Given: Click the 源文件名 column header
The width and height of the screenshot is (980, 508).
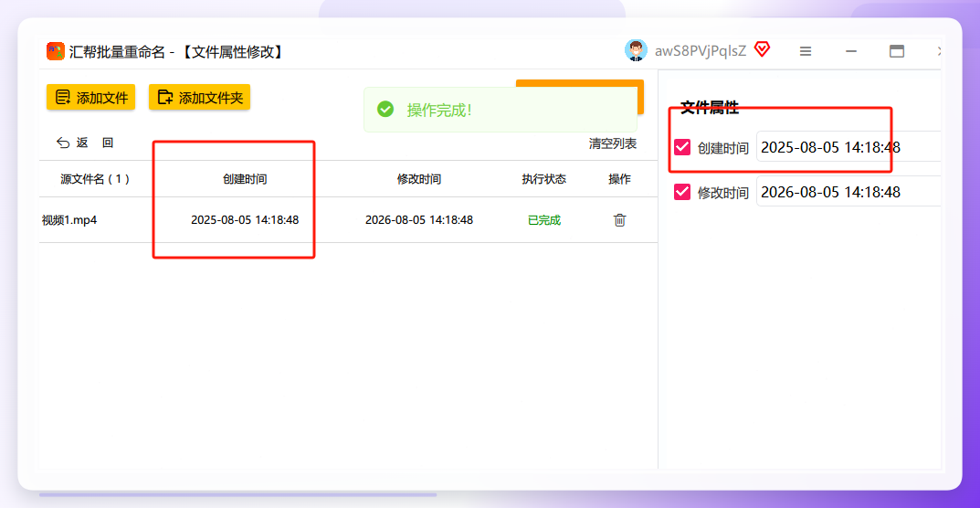Looking at the screenshot, I should point(95,179).
